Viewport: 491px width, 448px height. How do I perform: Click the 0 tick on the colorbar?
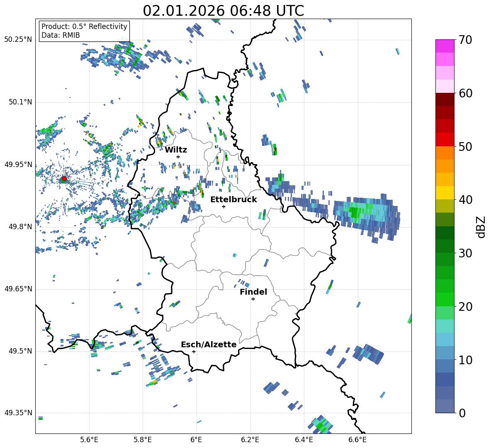462,413
